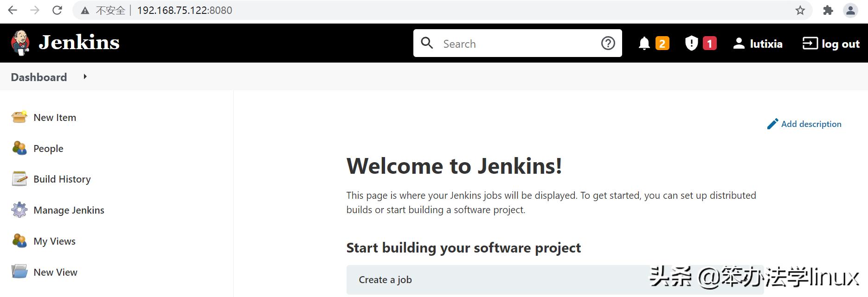Click the Build History notepad icon

coord(19,178)
